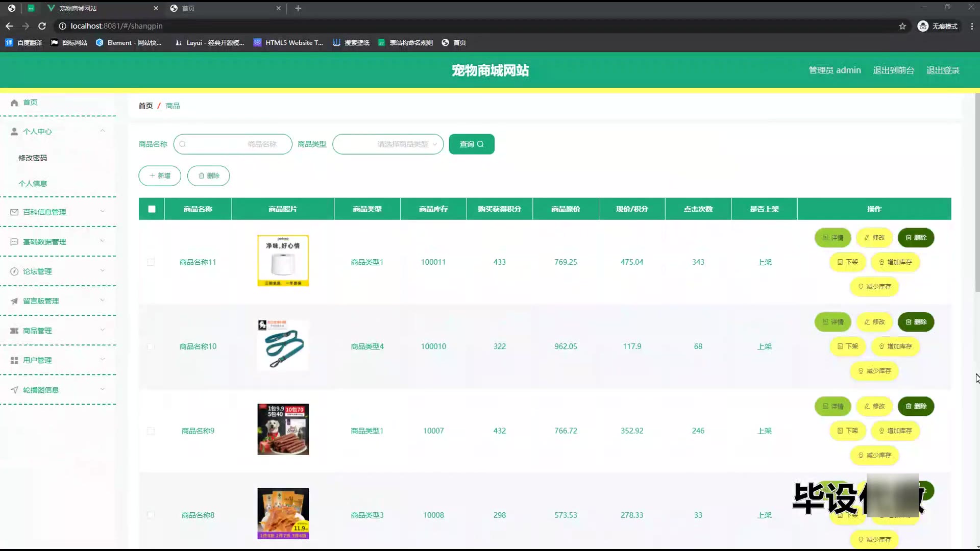Click the 商品名称10 leash product thumbnail

(x=283, y=345)
